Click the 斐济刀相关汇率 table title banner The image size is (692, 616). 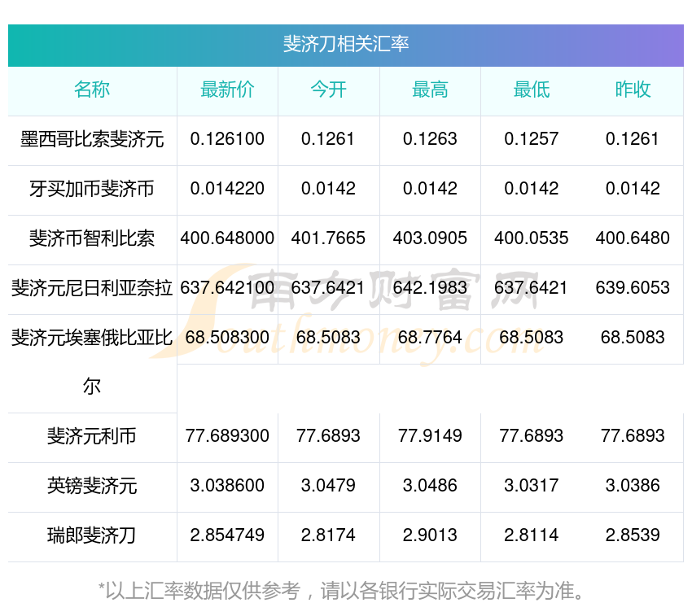click(x=345, y=44)
